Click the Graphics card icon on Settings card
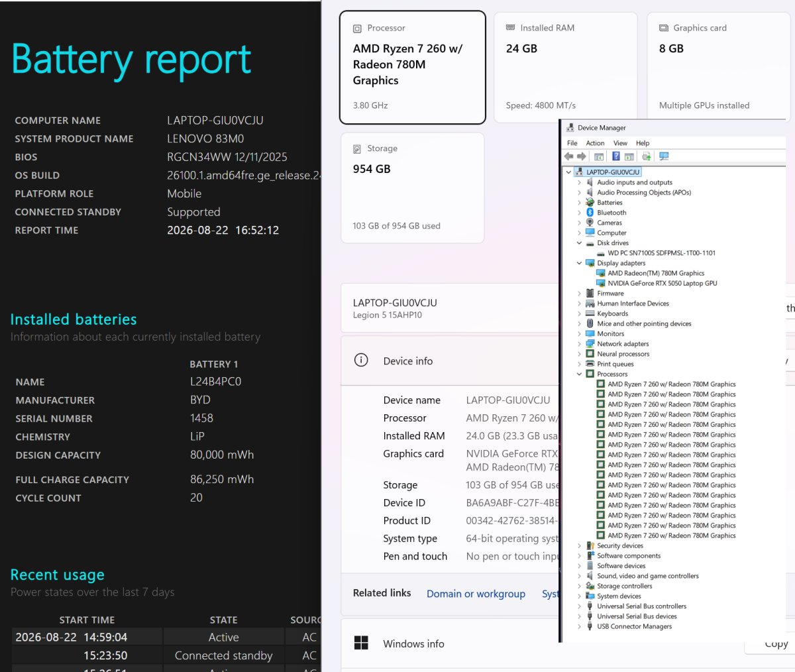Viewport: 795px width, 672px height. [x=664, y=28]
